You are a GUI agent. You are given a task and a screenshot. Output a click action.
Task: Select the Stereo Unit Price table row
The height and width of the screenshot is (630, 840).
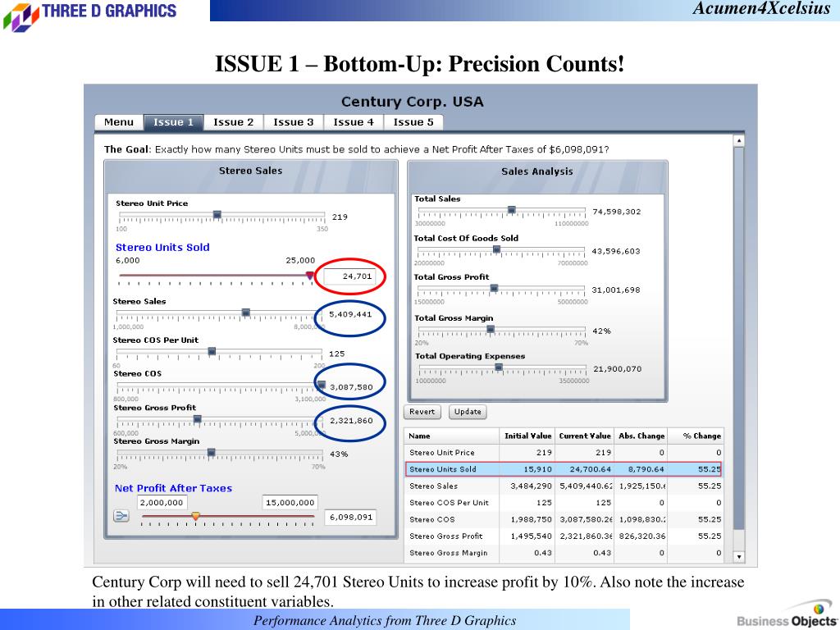coord(564,453)
